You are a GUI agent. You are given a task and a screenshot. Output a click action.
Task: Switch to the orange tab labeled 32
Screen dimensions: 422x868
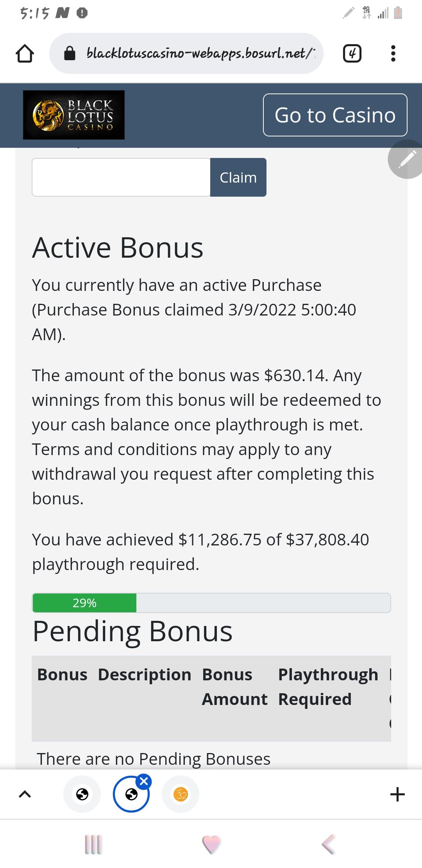(x=181, y=794)
